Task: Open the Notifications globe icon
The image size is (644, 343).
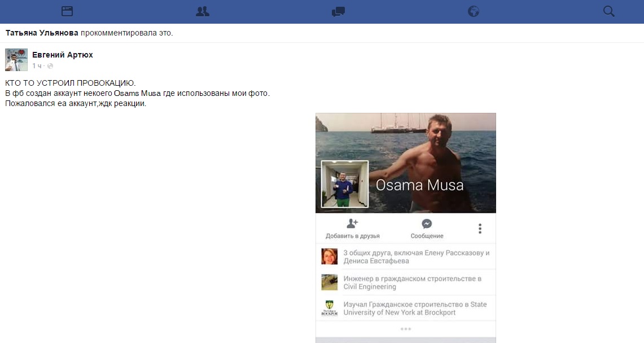Action: [x=474, y=11]
